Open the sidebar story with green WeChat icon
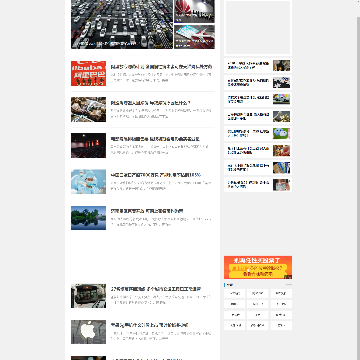 258,133
